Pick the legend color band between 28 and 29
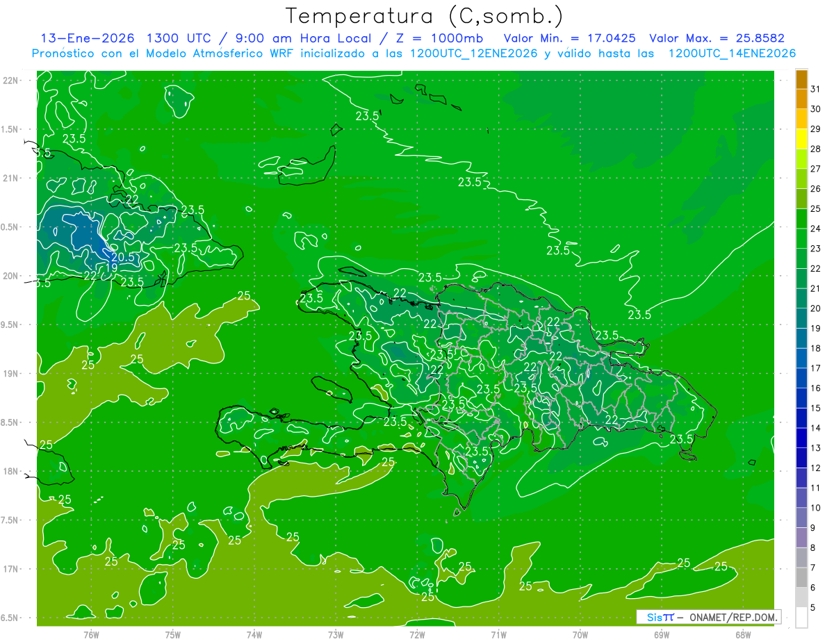The height and width of the screenshot is (644, 834). 801,138
